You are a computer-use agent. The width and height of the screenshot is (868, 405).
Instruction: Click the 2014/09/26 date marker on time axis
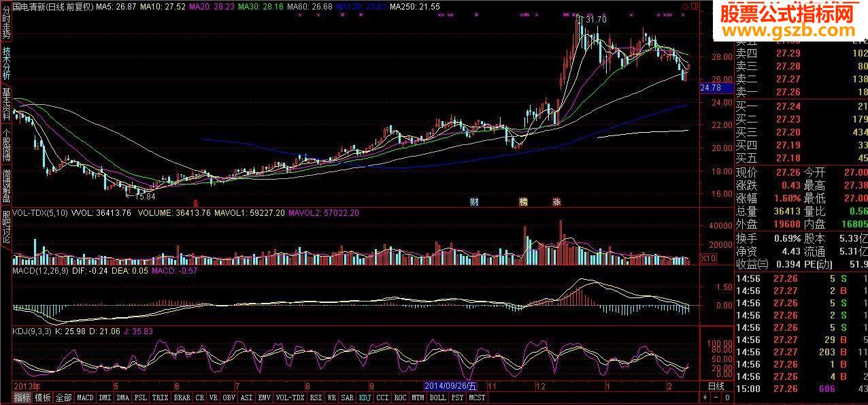451,386
